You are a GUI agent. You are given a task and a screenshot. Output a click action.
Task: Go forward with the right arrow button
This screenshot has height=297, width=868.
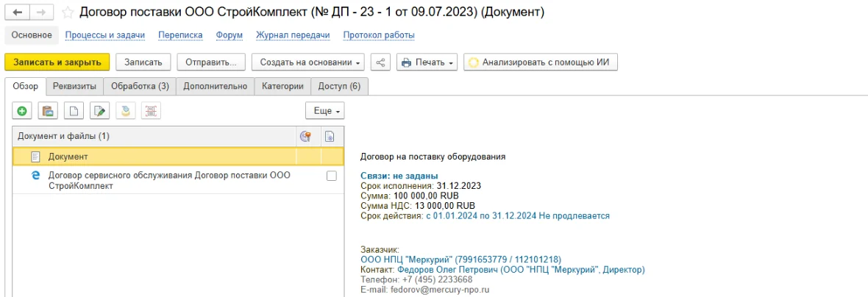[42, 12]
